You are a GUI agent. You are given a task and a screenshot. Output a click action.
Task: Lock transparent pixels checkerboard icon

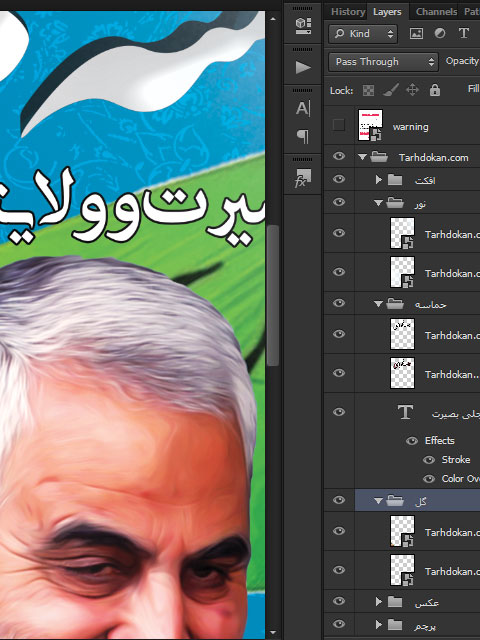point(368,90)
